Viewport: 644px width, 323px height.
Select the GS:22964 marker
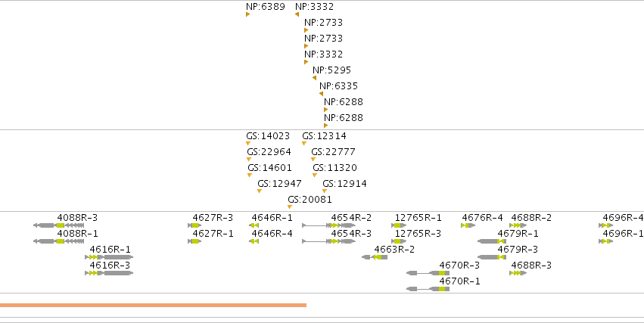point(249,160)
